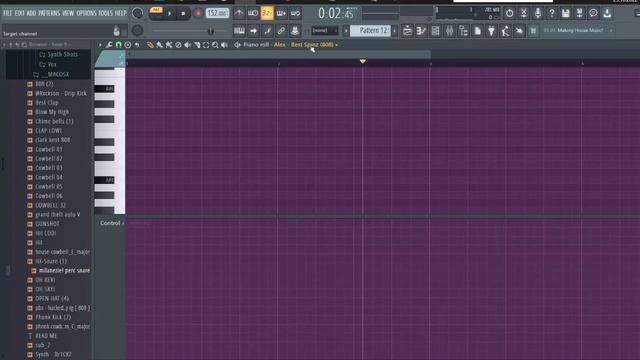Image resolution: width=640 pixels, height=360 pixels.
Task: Click the document page icon
Action: 477,31
